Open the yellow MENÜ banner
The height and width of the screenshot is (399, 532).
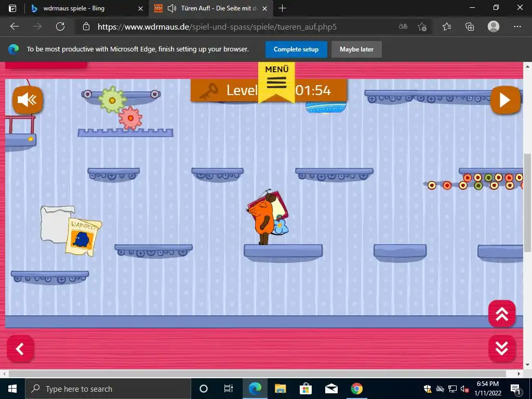(276, 82)
